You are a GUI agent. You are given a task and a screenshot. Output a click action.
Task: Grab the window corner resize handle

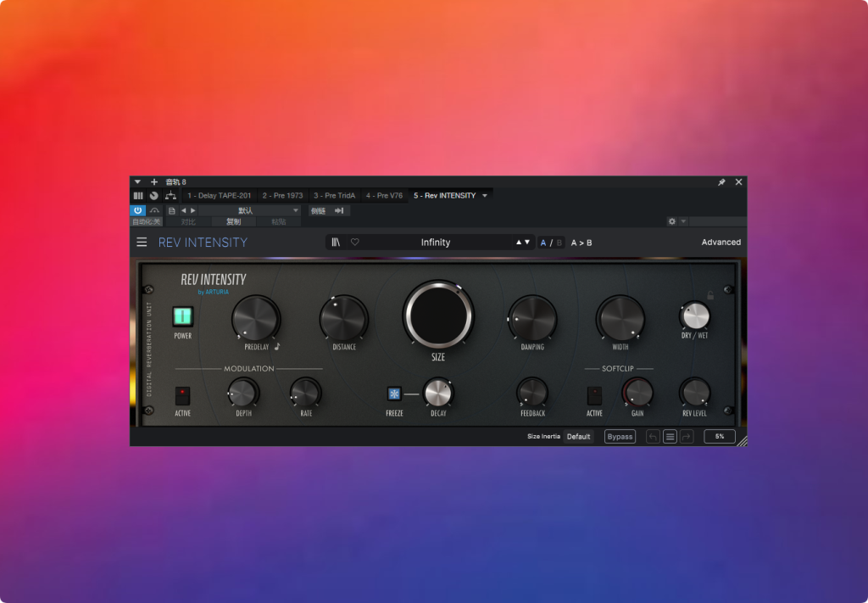(742, 441)
